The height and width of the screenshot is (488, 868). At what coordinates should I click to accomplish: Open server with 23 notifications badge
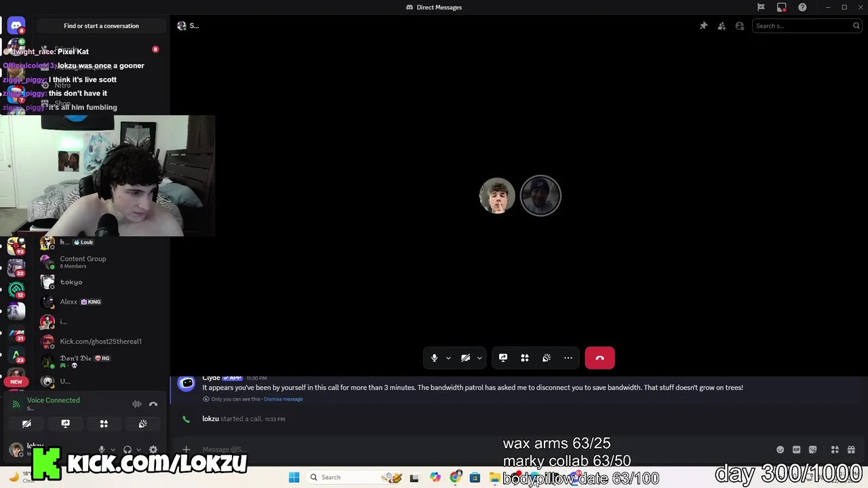click(16, 354)
